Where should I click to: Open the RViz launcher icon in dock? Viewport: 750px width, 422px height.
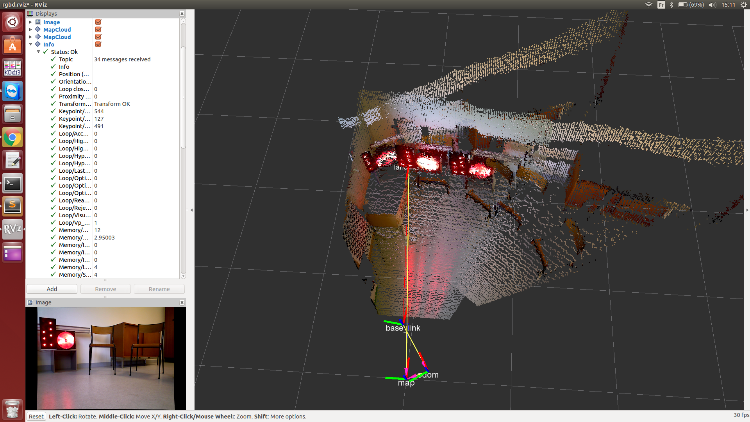12,228
